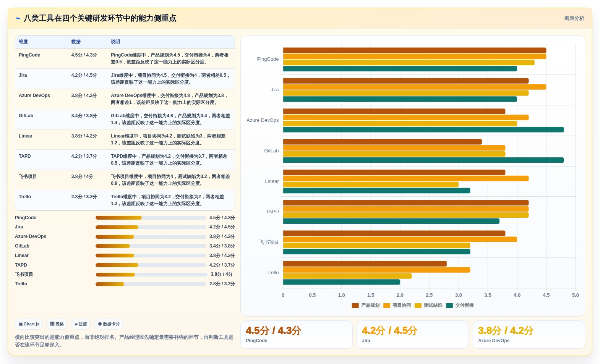Click the teal 交付衔接 bar for GitLab

(423, 160)
